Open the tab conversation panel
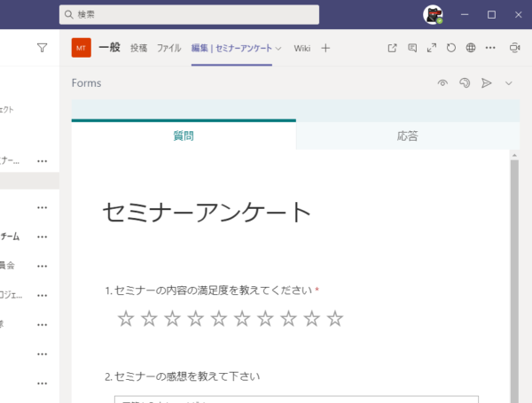This screenshot has height=403, width=532. tap(412, 48)
